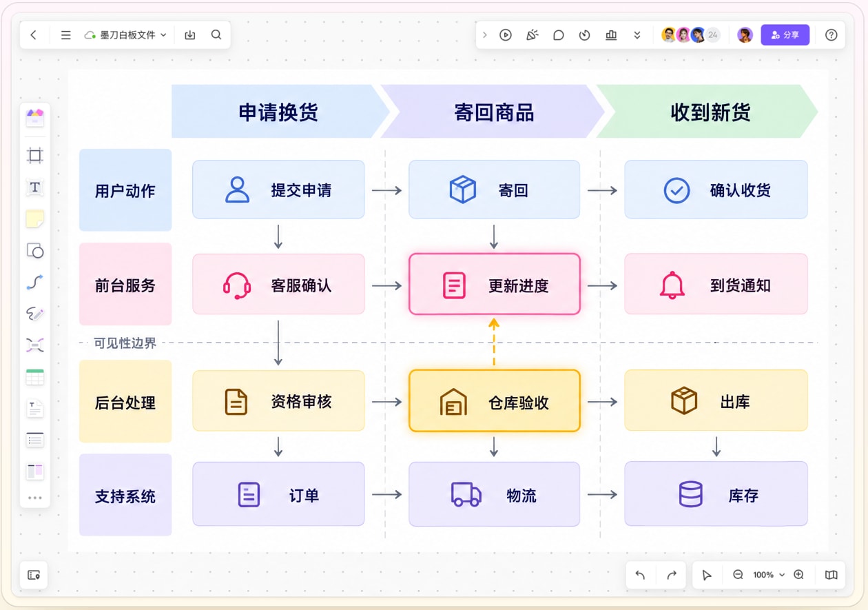Select the sticky note tool
Screen dimensions: 868x610
(34, 219)
